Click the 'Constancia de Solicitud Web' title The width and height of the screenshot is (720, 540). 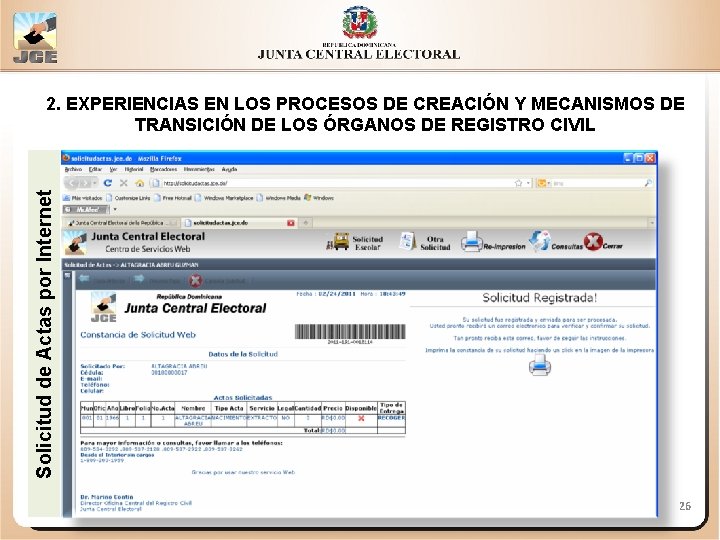[x=138, y=335]
